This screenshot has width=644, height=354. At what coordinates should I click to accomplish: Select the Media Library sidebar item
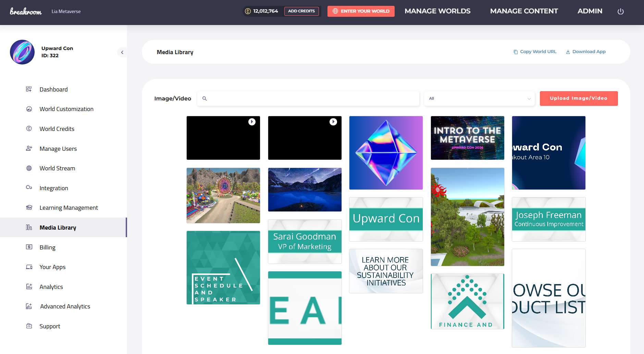[63, 228]
